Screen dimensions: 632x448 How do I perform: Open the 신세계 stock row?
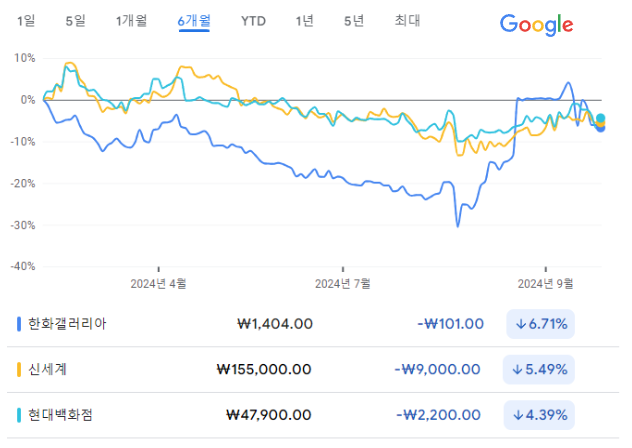tap(313, 369)
